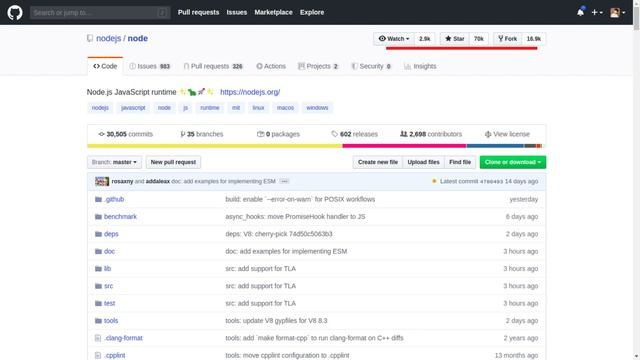640x360 pixels.
Task: Click the .github folder icon
Action: click(x=98, y=199)
